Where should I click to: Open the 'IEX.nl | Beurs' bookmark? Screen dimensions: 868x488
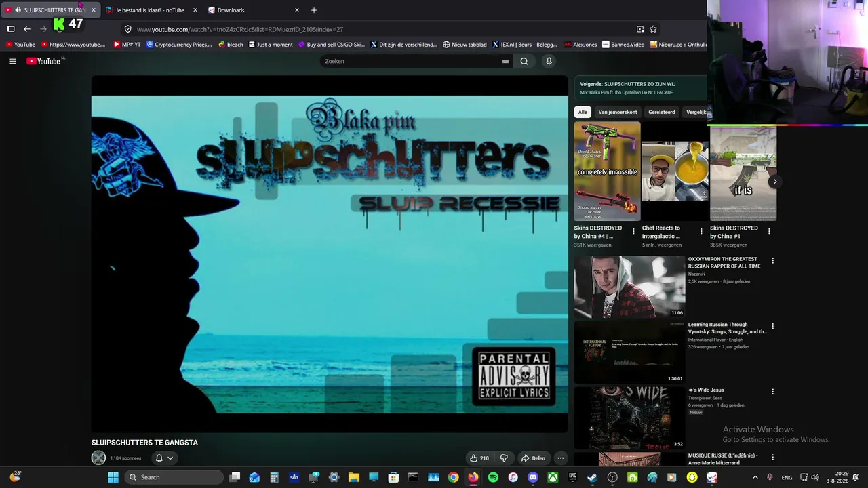525,45
